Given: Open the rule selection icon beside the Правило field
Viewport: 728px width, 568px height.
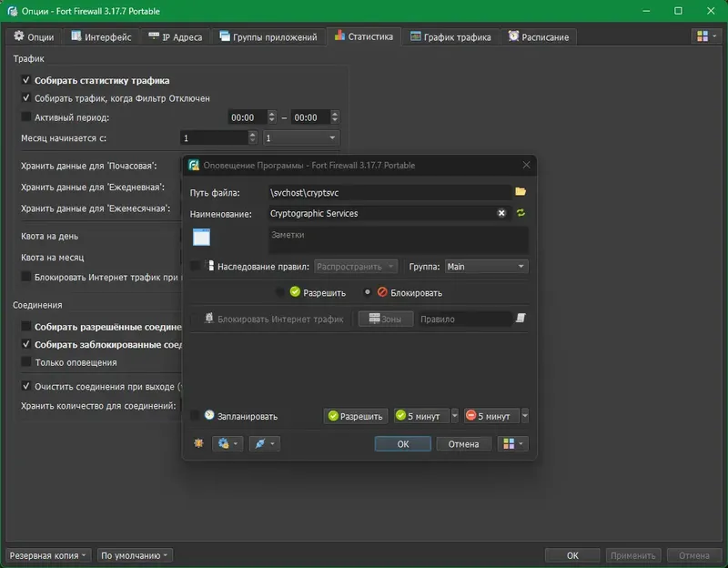Looking at the screenshot, I should 521,319.
